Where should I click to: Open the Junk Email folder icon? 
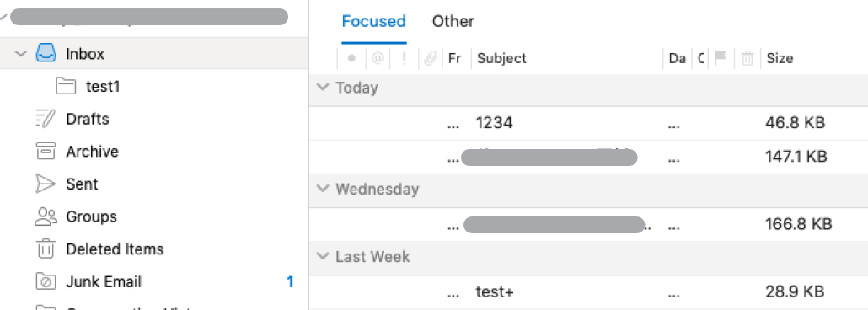coord(46,281)
